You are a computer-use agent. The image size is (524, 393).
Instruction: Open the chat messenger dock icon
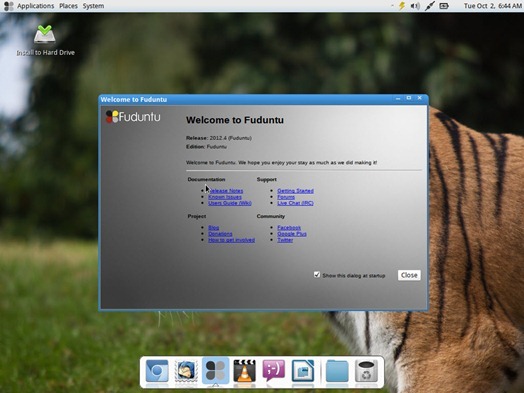pos(274,371)
